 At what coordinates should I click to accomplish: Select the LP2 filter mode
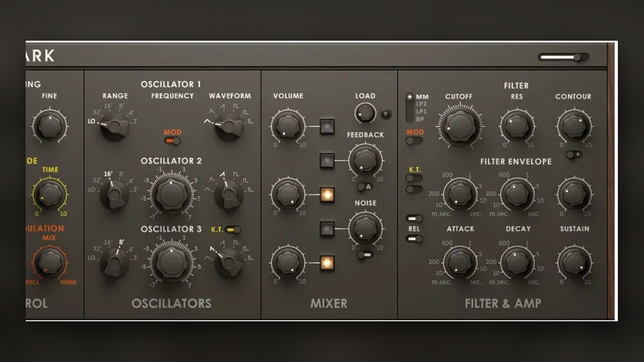coord(421,104)
